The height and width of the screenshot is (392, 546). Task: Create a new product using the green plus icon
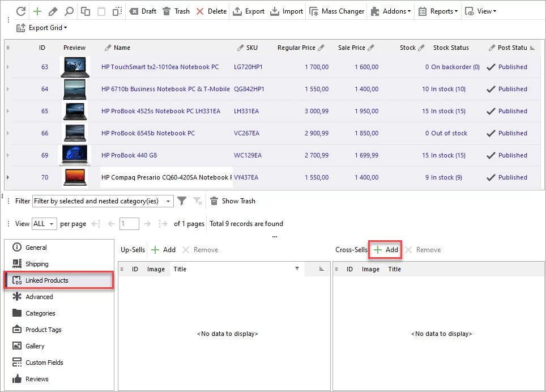[x=37, y=11]
